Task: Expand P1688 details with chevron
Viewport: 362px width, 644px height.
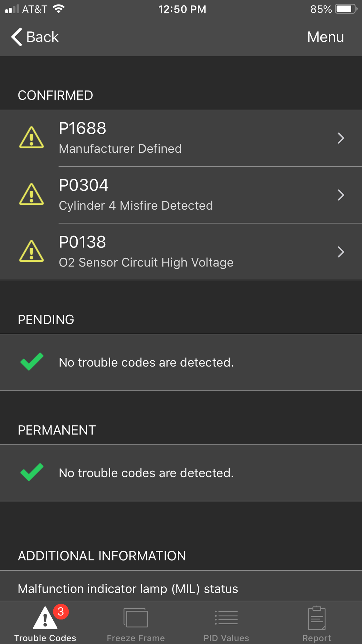Action: [x=341, y=138]
